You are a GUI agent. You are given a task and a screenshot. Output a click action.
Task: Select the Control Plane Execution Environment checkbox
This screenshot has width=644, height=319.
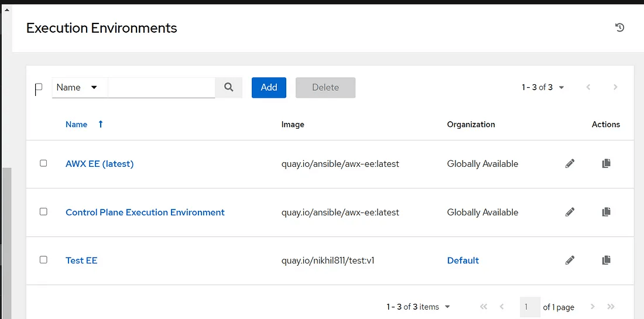pyautogui.click(x=43, y=212)
